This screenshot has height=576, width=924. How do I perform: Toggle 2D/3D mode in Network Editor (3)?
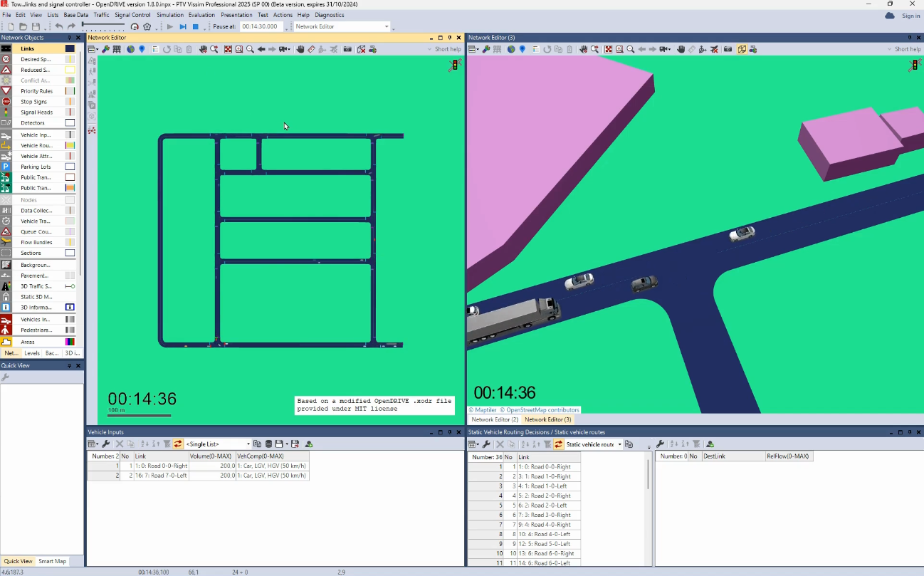point(742,49)
